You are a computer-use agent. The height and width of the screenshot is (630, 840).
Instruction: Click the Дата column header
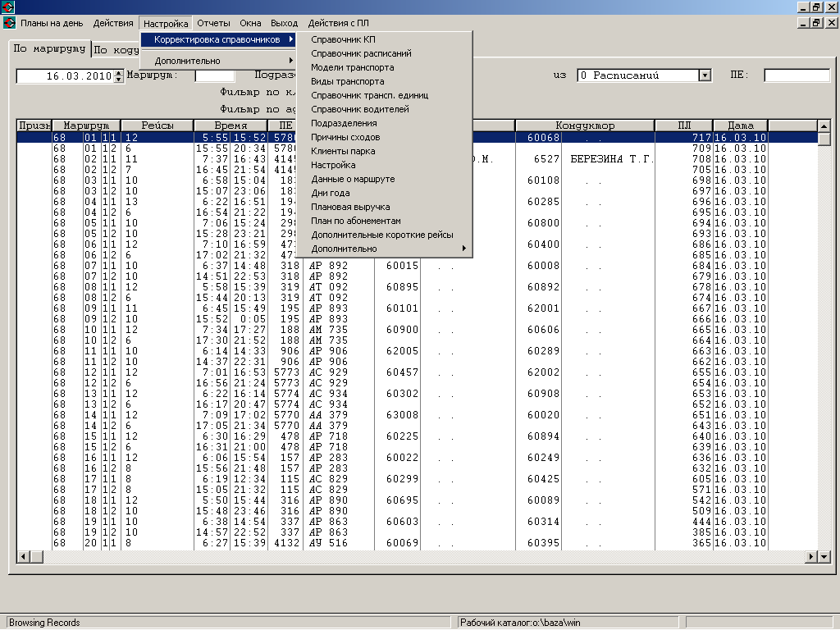(x=740, y=126)
